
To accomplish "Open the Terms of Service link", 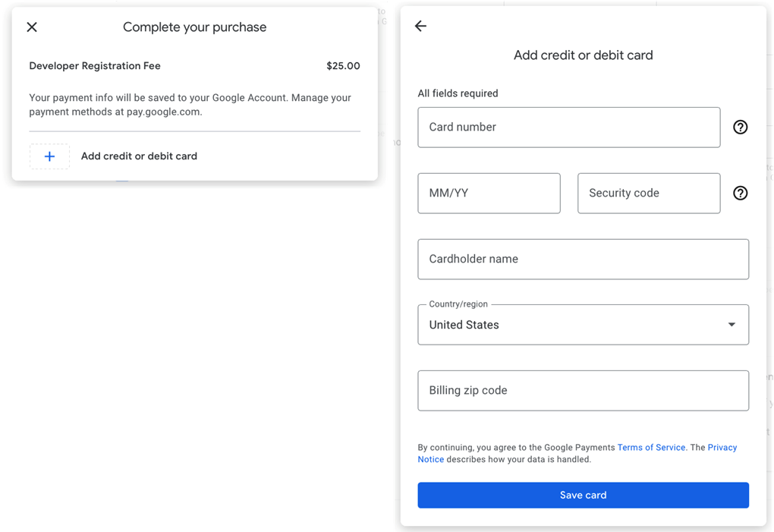I will tap(651, 448).
